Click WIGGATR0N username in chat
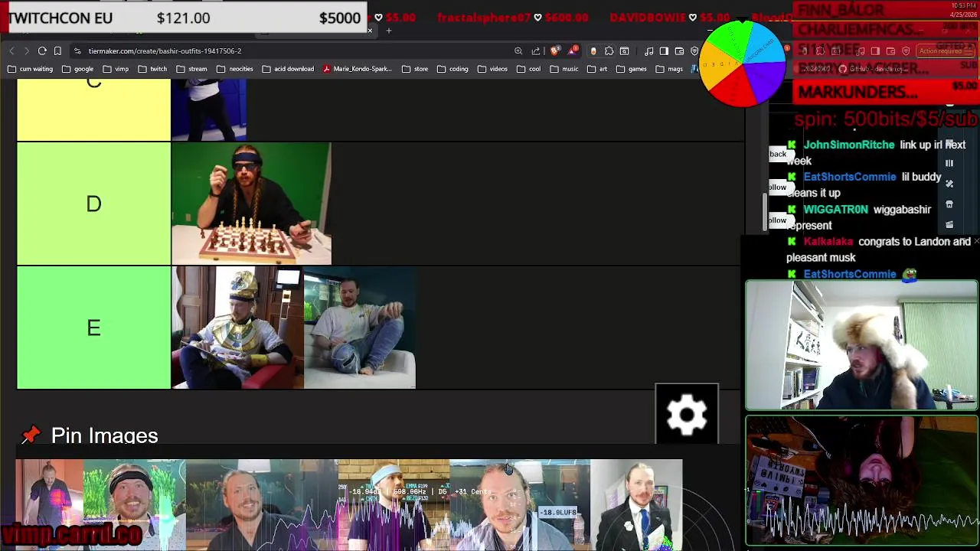This screenshot has height=551, width=980. (835, 210)
